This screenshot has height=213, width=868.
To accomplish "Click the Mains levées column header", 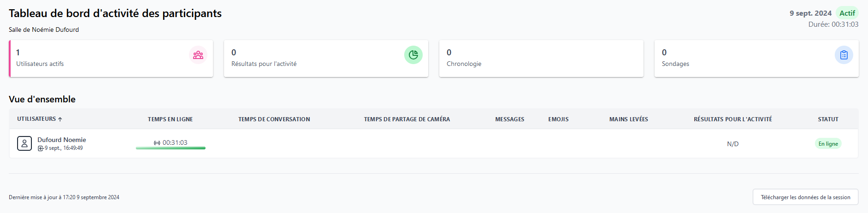I will (628, 119).
